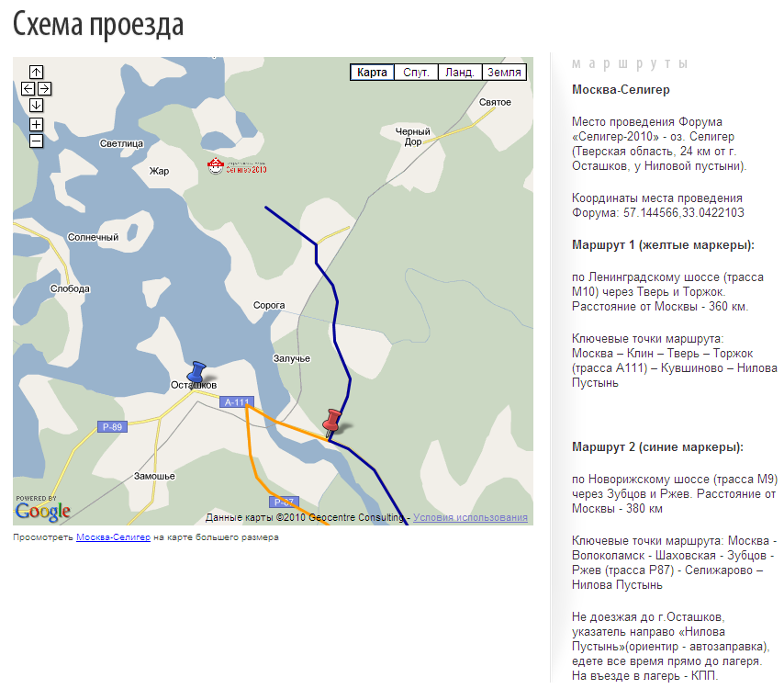Pan the map left with the arrow
784x700 pixels.
(28, 88)
